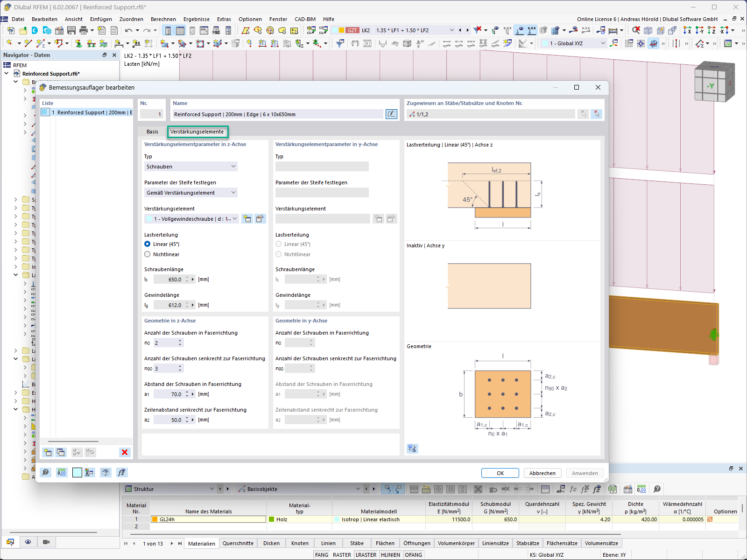Create new reinforcing element via star icon
This screenshot has height=560, width=747.
click(247, 218)
